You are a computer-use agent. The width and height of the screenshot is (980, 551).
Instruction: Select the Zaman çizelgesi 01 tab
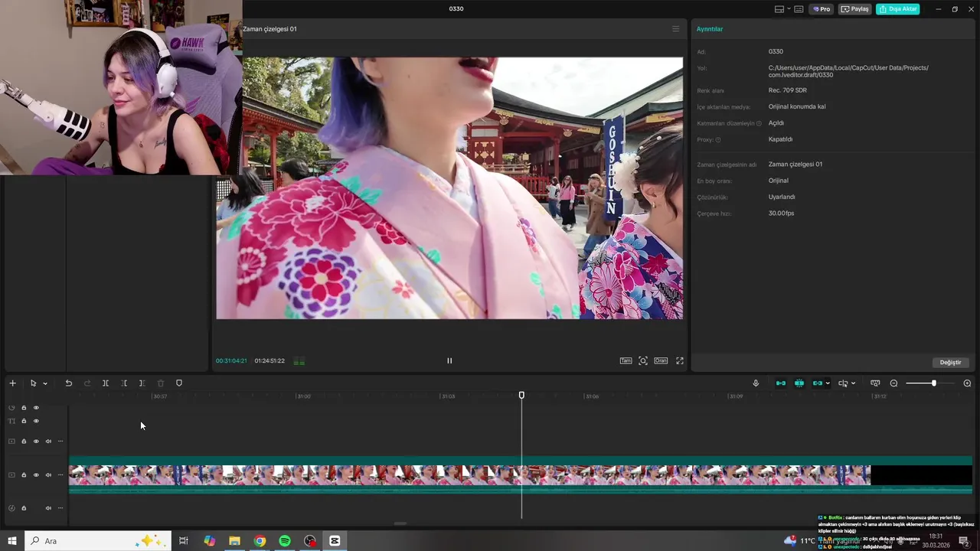click(269, 29)
